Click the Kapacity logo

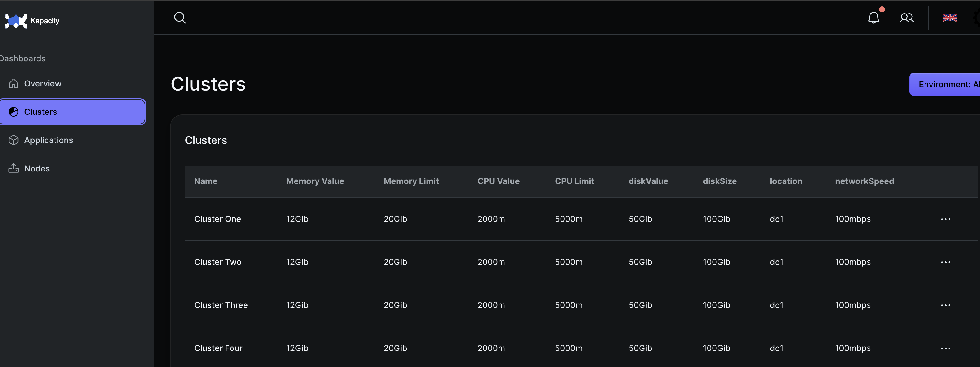point(16,21)
